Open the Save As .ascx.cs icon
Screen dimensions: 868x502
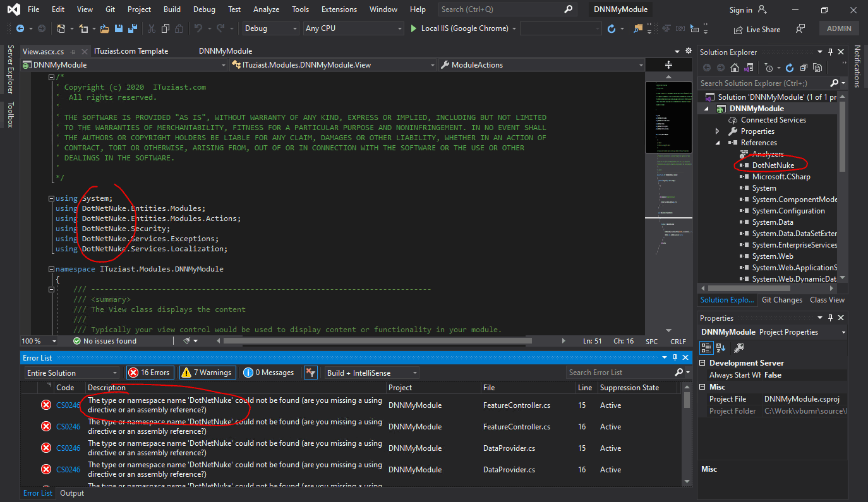[x=119, y=28]
